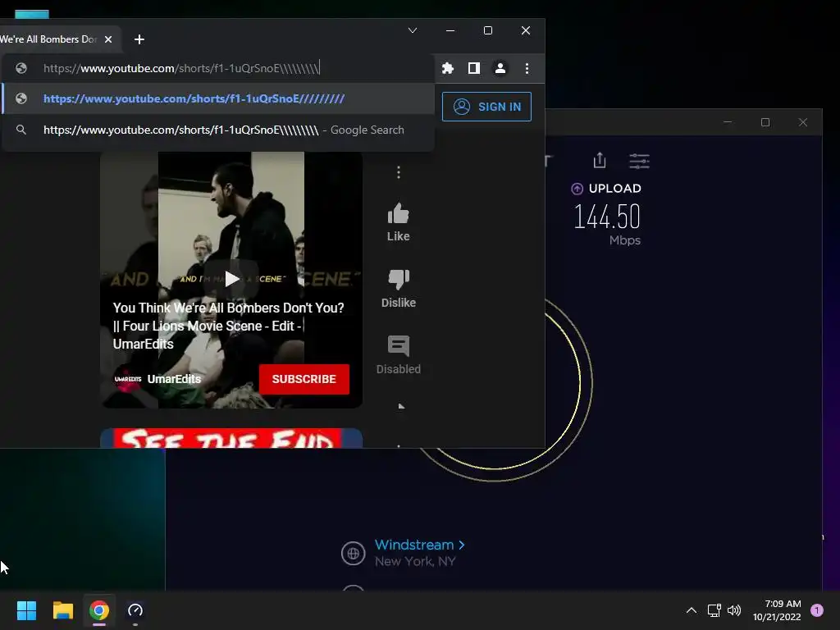This screenshot has height=630, width=840.
Task: Click the Chrome taskbar icon
Action: pos(99,610)
